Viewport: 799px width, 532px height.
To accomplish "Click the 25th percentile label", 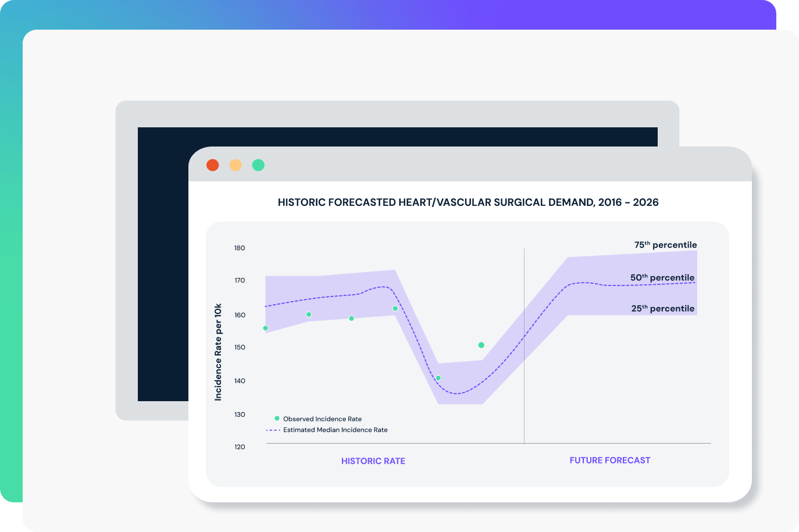I will tap(664, 308).
